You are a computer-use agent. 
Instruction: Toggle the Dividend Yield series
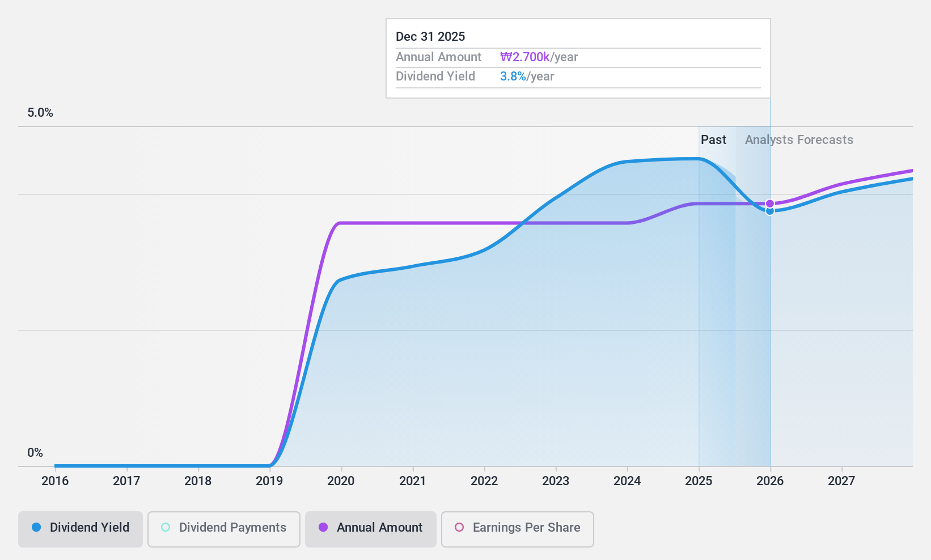[x=80, y=529]
